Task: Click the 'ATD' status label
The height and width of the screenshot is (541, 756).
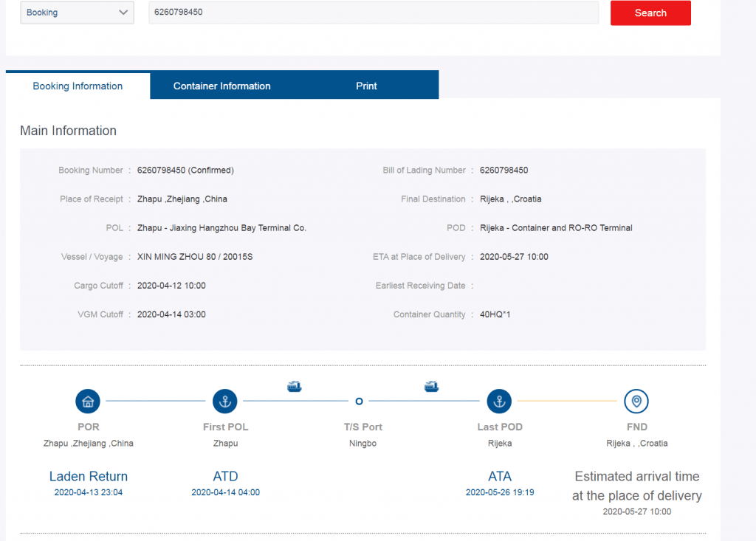Action: pos(225,476)
